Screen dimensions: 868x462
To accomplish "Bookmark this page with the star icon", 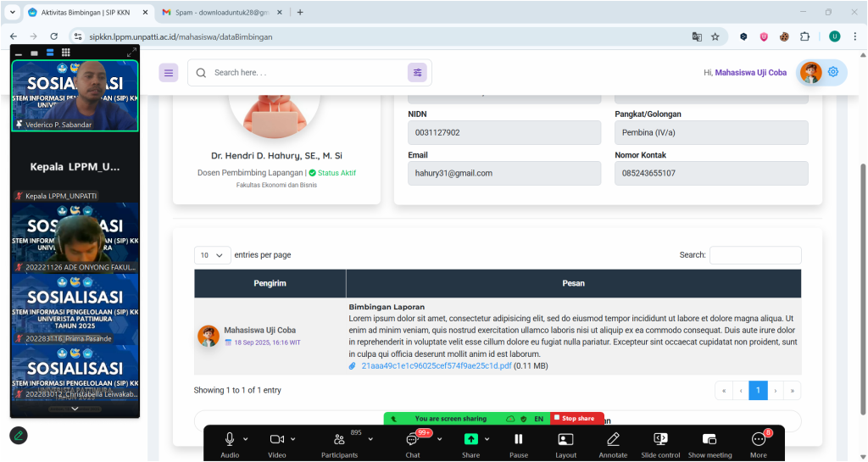I will pyautogui.click(x=715, y=36).
